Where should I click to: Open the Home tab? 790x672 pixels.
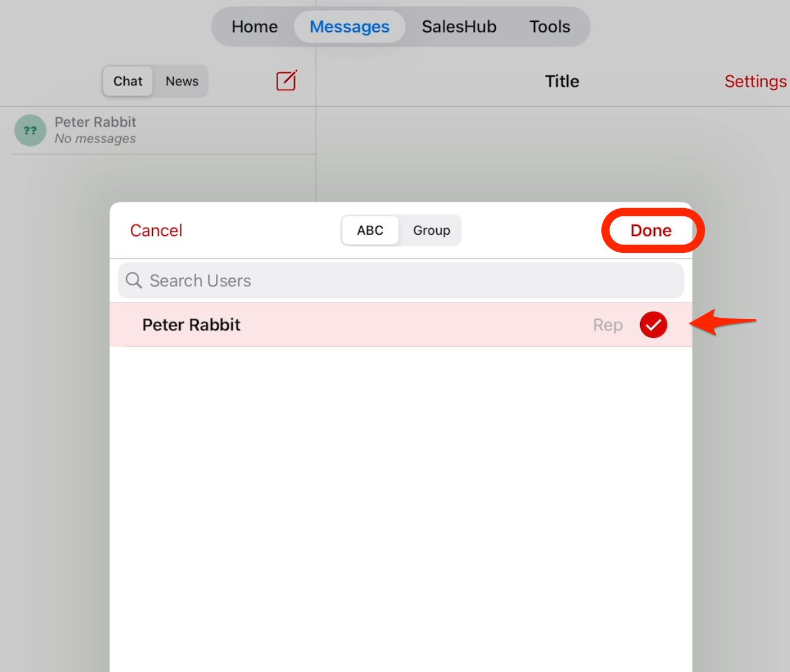coord(254,27)
